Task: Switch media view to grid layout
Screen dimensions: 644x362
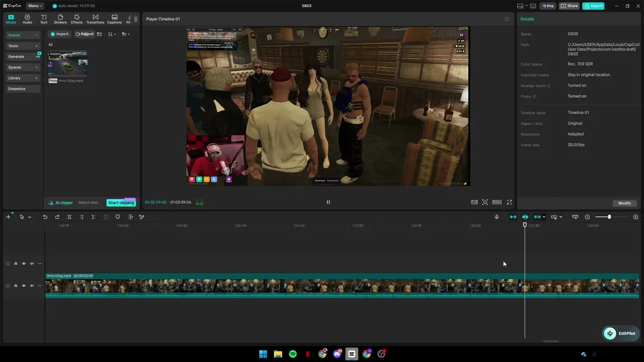Action: (x=99, y=34)
